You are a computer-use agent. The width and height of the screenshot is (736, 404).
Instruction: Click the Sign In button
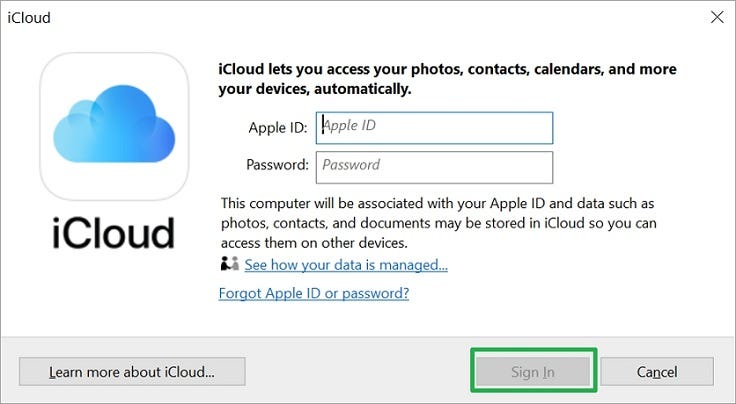[533, 372]
